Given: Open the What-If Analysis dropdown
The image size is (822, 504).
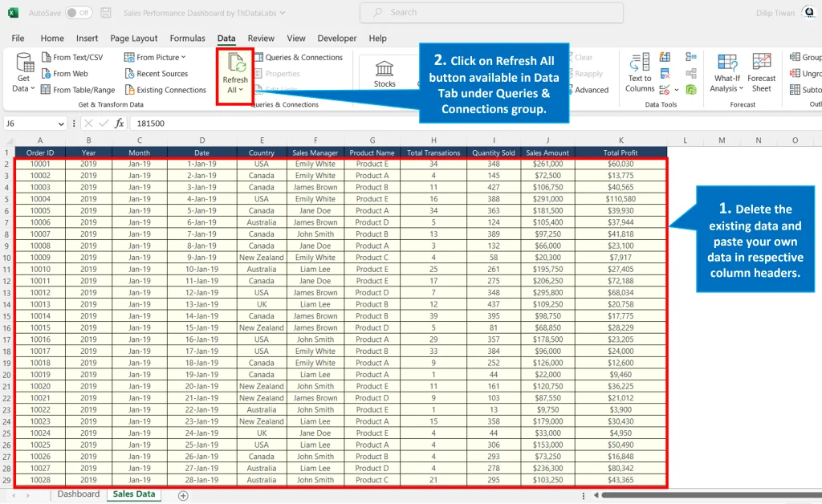Looking at the screenshot, I should (x=726, y=72).
